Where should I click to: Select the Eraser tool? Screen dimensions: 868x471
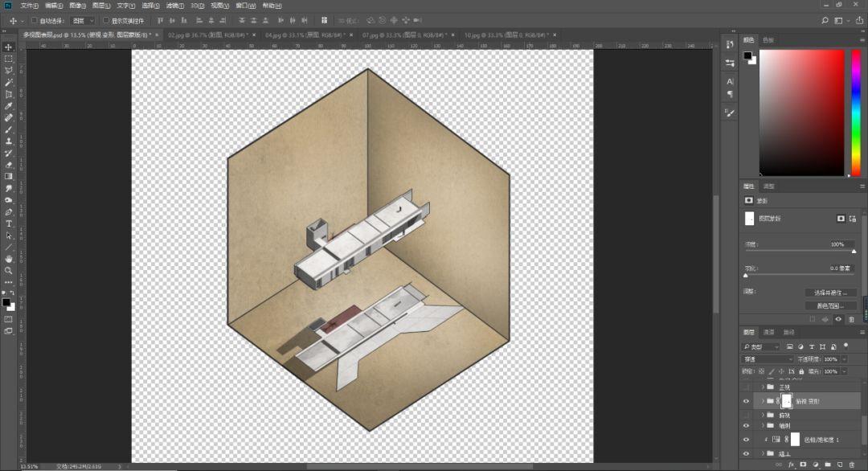[8, 165]
